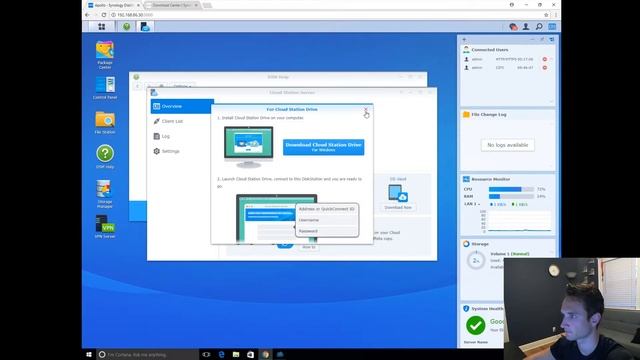The width and height of the screenshot is (640, 360).
Task: Open DSM Help desktop icon
Action: click(x=105, y=157)
